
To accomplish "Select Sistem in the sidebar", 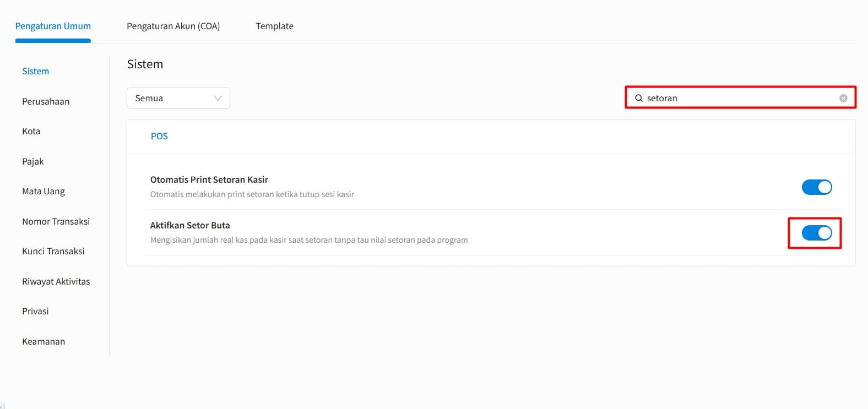I will pyautogui.click(x=35, y=71).
